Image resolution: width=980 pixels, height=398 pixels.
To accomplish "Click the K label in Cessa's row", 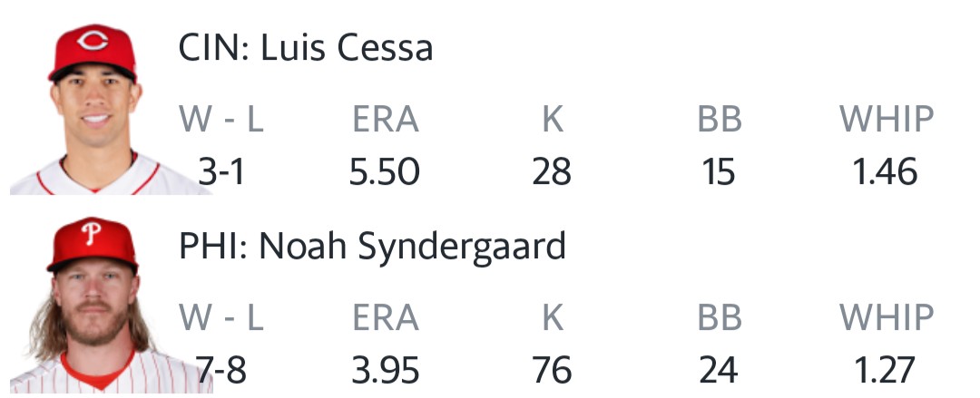I will [552, 120].
